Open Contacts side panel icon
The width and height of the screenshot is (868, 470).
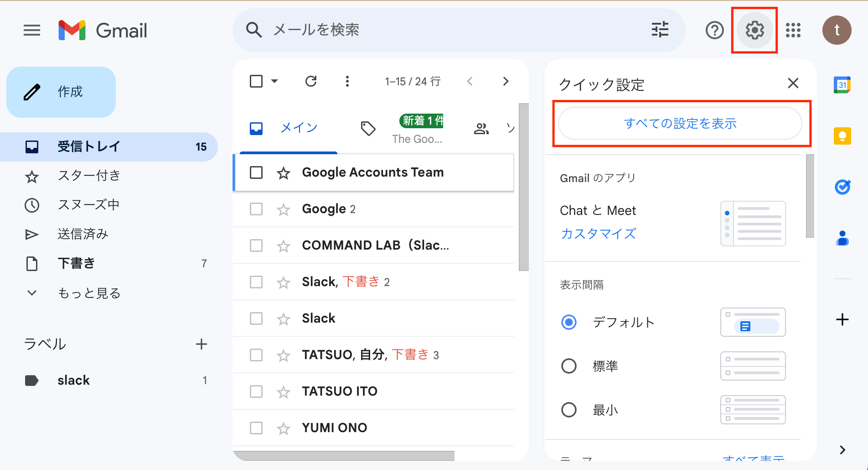coord(842,238)
